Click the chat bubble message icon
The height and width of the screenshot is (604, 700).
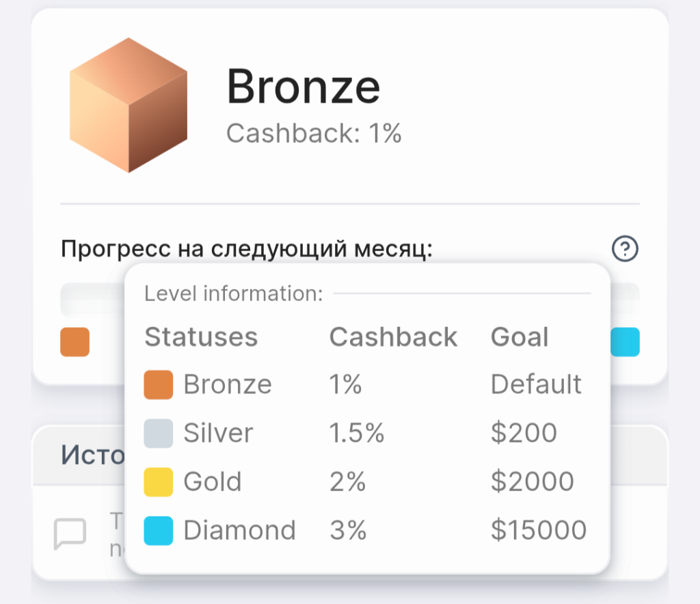click(70, 534)
